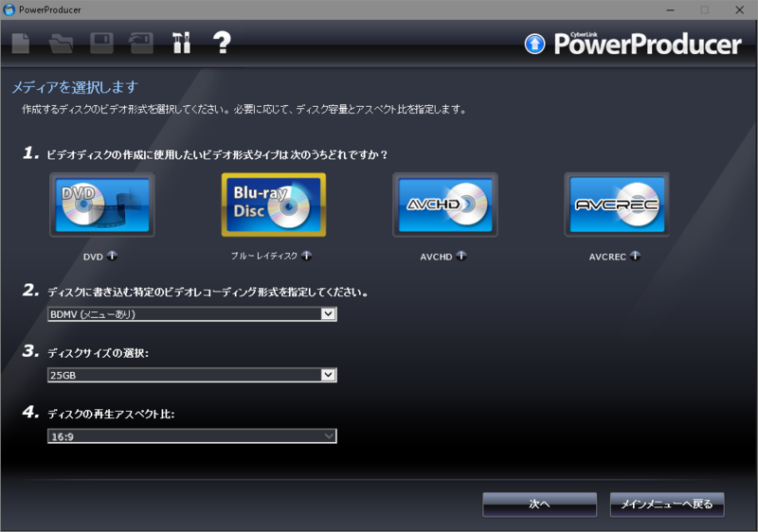Image resolution: width=758 pixels, height=532 pixels.
Task: Click the Save project floppy icon
Action: (x=101, y=43)
